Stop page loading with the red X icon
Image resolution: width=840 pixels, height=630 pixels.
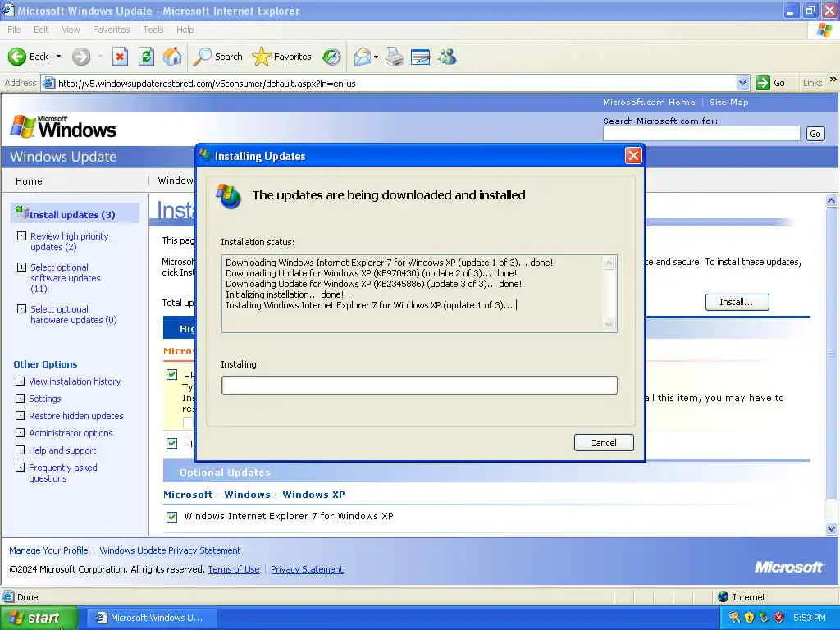pos(120,57)
